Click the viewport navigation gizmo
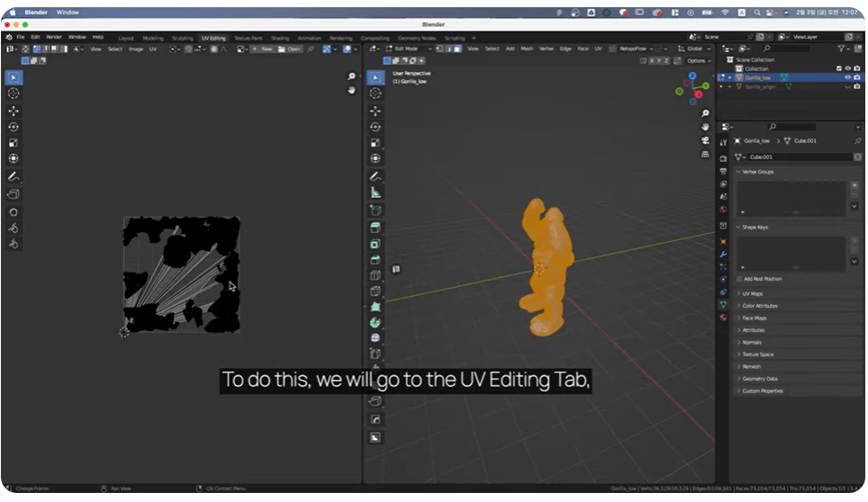Viewport: 868px width, 502px height. (692, 88)
